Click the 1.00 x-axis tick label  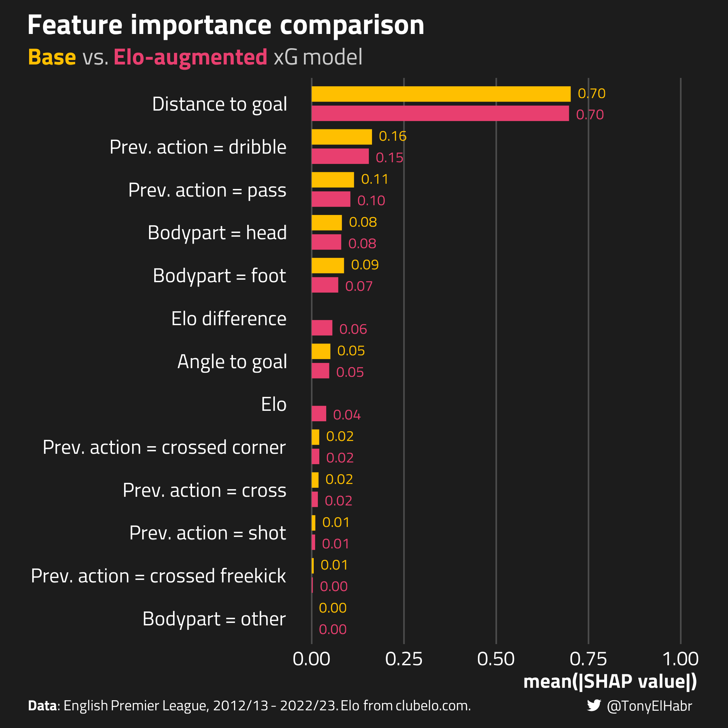pyautogui.click(x=681, y=659)
